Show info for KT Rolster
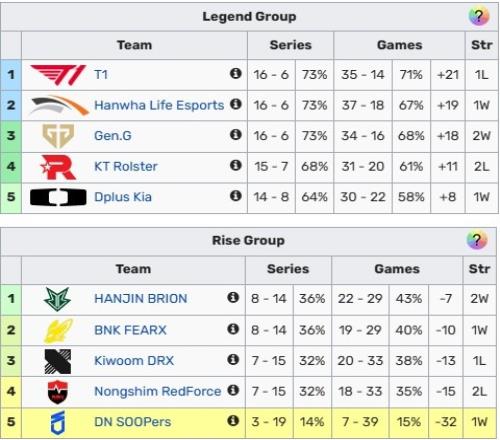Screen dimensions: 500x440 (x=236, y=165)
